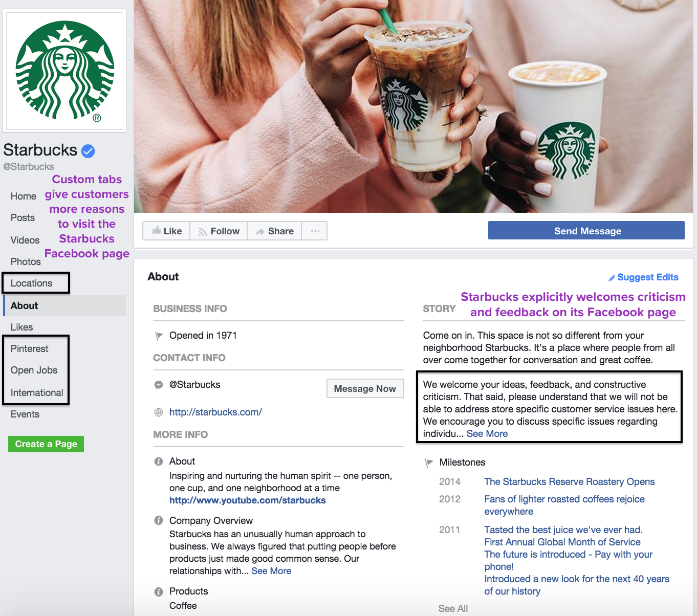Click the pencil icon for Suggest Edits
This screenshot has height=616, width=697.
click(612, 278)
